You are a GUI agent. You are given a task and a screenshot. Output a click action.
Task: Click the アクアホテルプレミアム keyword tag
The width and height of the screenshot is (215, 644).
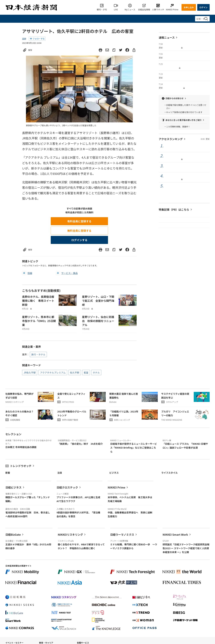pyautogui.click(x=53, y=372)
